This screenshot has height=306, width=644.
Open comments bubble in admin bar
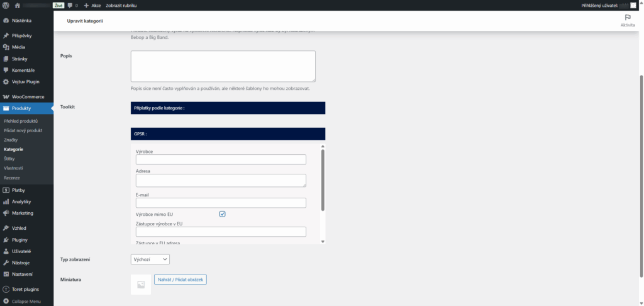tap(70, 6)
